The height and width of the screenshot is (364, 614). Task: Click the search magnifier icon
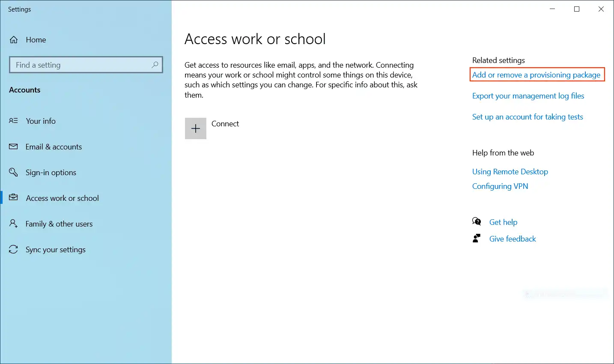155,65
